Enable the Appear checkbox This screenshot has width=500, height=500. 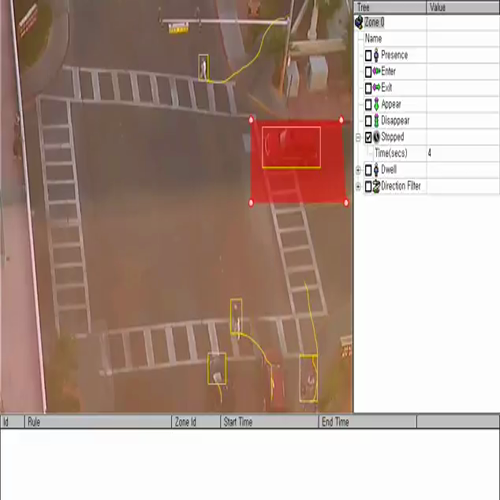368,104
